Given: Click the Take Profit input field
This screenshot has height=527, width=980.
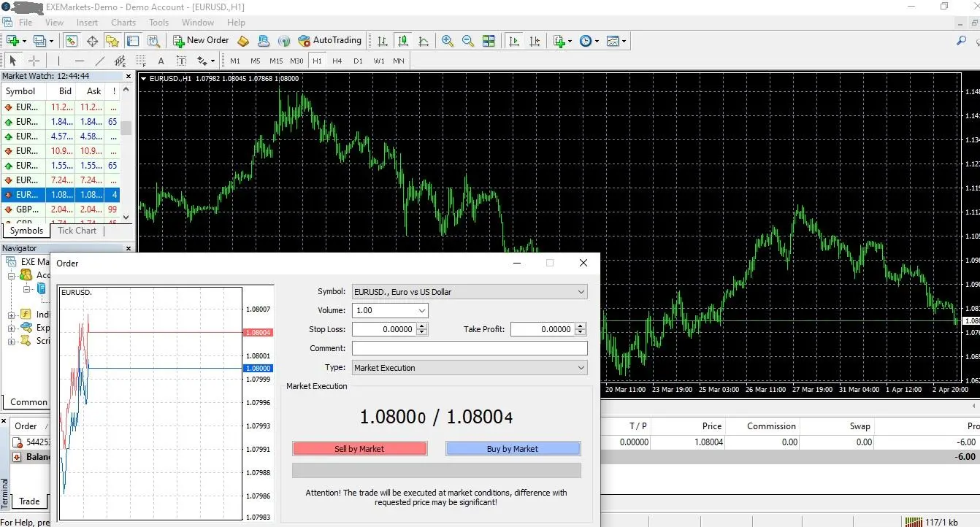Looking at the screenshot, I should 543,329.
